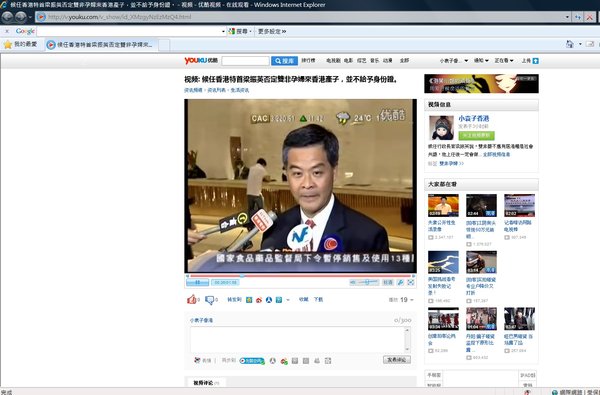This screenshot has width=600, height=395.
Task: Open a new blank browser tab
Action: pyautogui.click(x=164, y=45)
